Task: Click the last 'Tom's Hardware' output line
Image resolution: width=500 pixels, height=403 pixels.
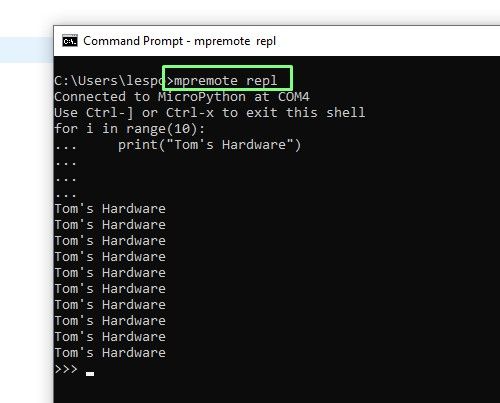Action: pyautogui.click(x=110, y=353)
